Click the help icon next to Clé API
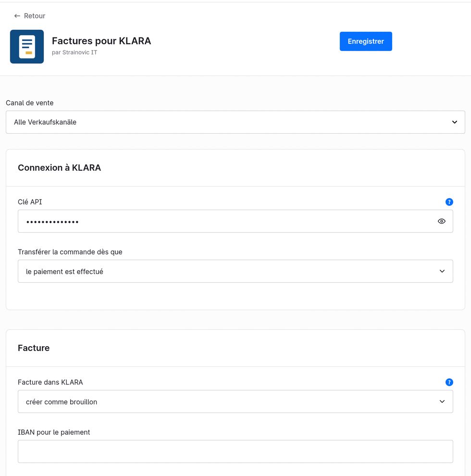 click(x=449, y=202)
